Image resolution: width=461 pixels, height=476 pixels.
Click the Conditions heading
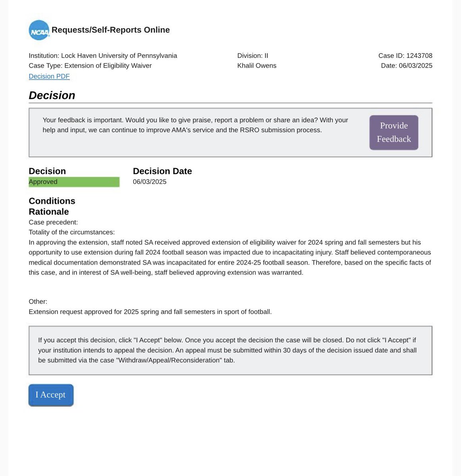tap(52, 201)
